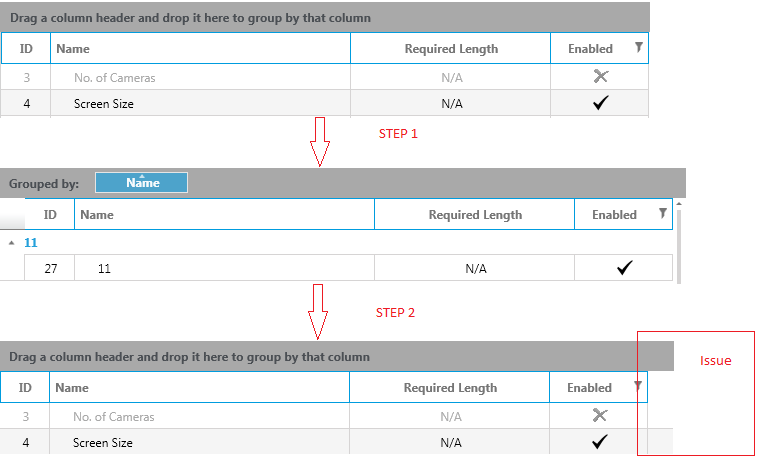
Task: Sort by Name header in grouped grid
Action: [x=97, y=214]
